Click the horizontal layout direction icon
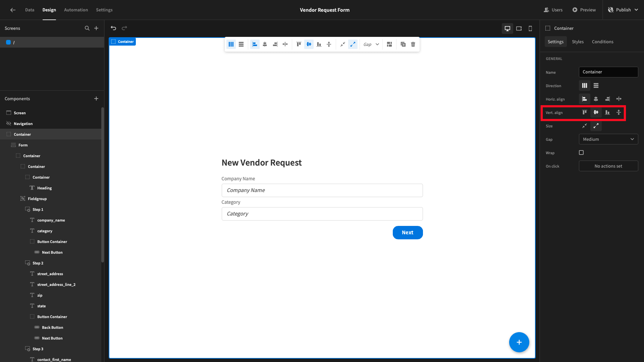The height and width of the screenshot is (362, 644). click(584, 85)
